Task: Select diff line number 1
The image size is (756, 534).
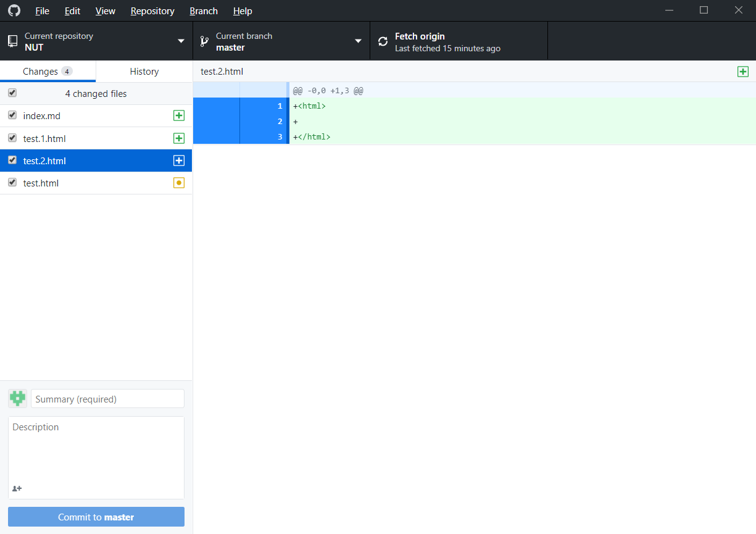Action: (280, 106)
